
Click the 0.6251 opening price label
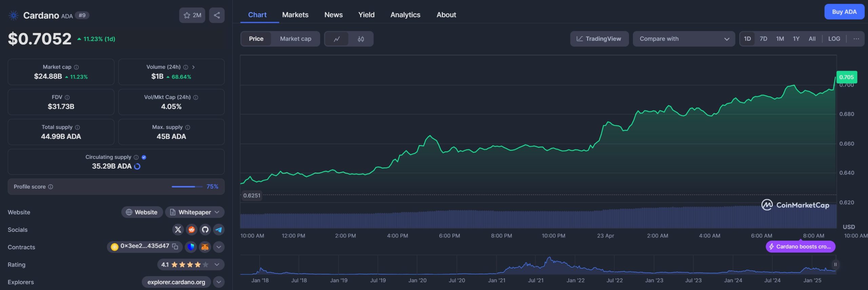[252, 196]
